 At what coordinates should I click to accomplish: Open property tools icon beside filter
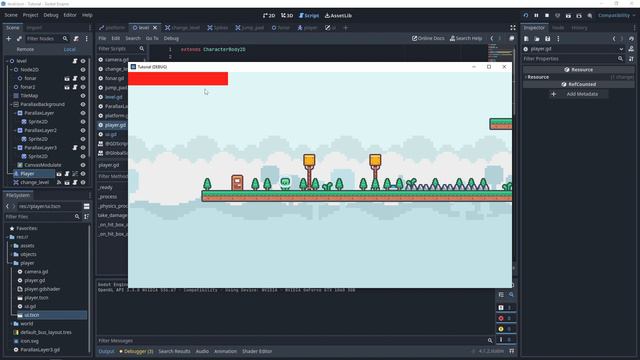(x=631, y=59)
